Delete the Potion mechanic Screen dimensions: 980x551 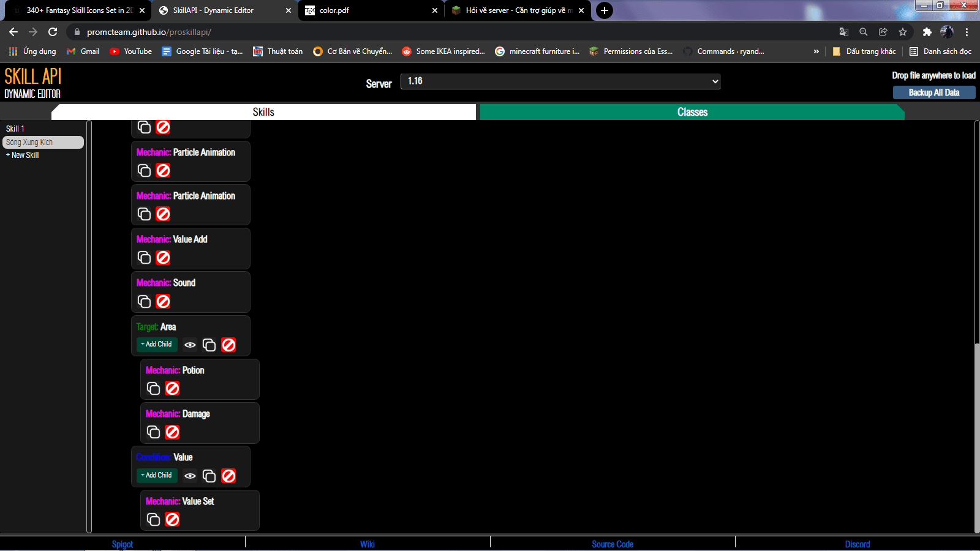click(173, 389)
